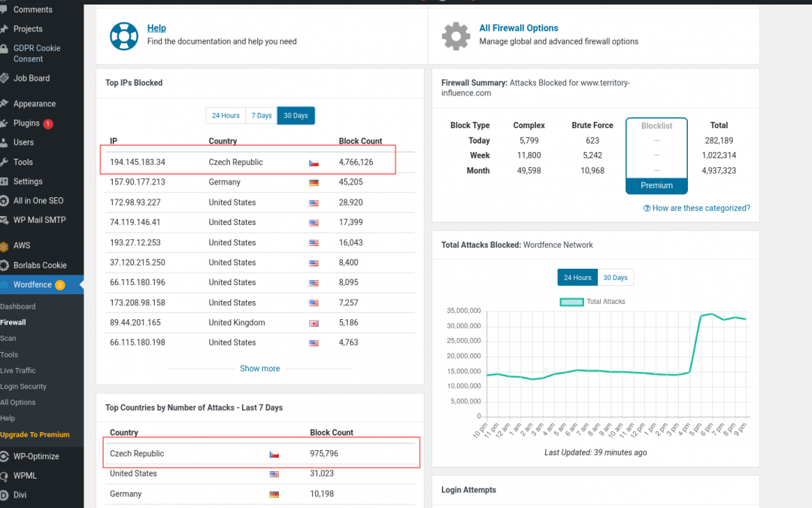Click the Plugins sidebar icon
The image size is (812, 508).
(5, 123)
